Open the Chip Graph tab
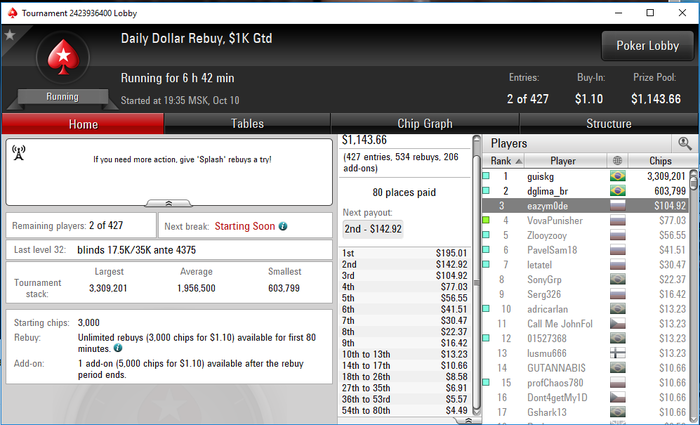700x425 pixels. coord(425,124)
